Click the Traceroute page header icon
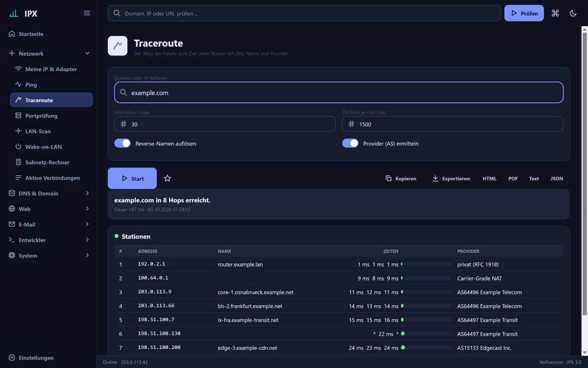 [x=118, y=46]
